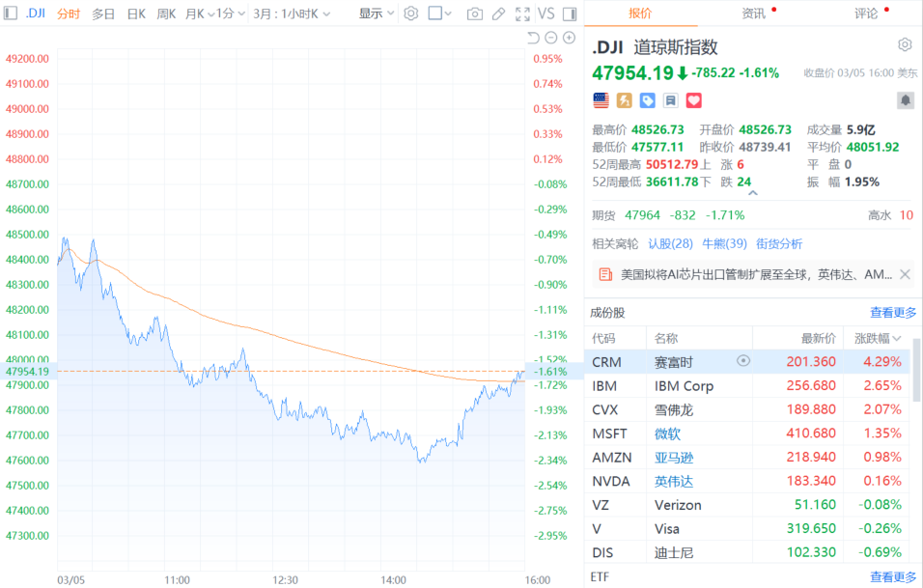Viewport: 923px width, 588px height.
Task: Enter fullscreen chart mode
Action: coord(522,14)
